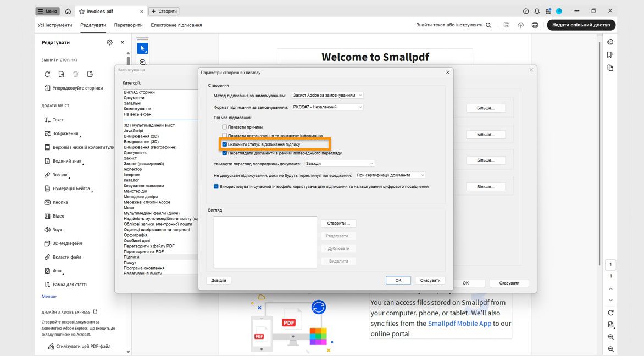
Task: Click the zoom in icon in right rail
Action: tap(610, 337)
